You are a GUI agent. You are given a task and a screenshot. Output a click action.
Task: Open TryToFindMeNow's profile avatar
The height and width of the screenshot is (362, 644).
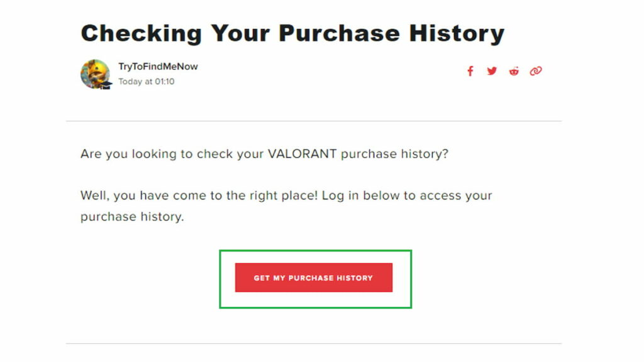click(x=96, y=74)
